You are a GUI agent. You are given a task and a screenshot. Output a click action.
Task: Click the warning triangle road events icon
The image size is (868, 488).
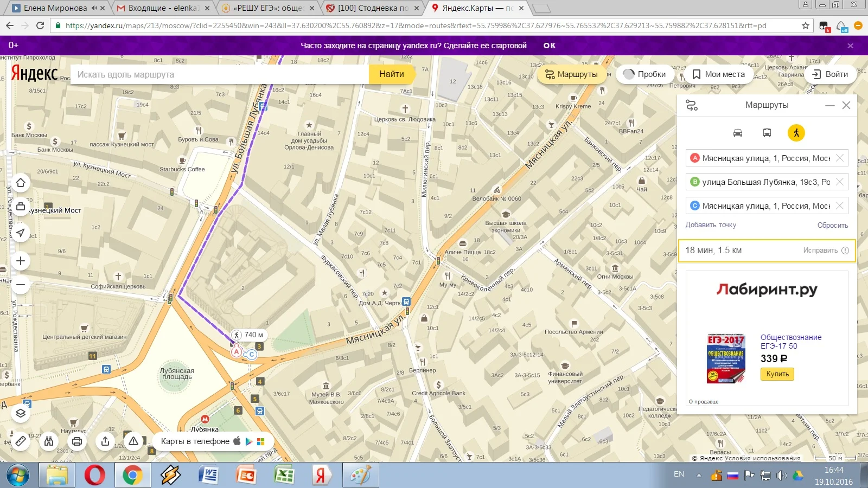(x=133, y=441)
